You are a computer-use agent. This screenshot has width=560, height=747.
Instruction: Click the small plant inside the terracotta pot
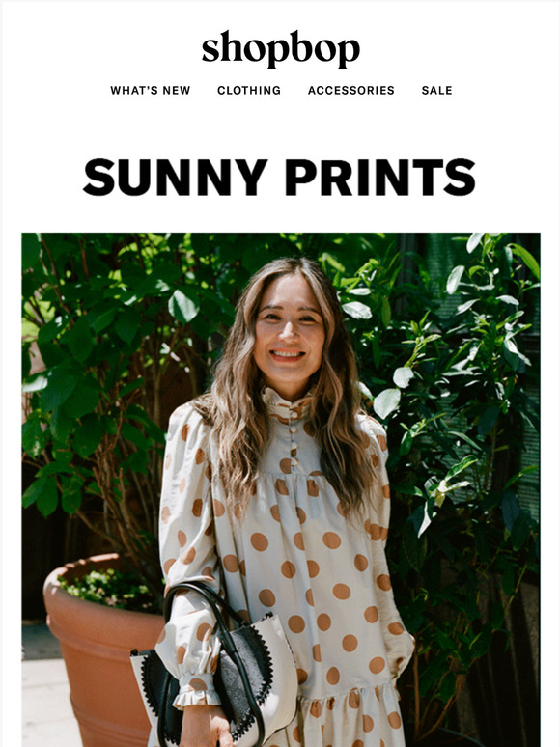click(x=110, y=590)
